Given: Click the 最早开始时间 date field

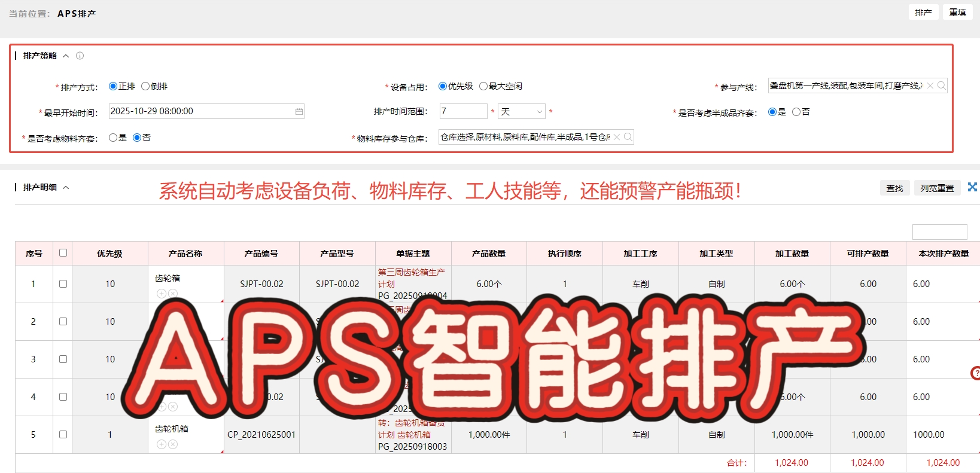Looking at the screenshot, I should click(206, 111).
